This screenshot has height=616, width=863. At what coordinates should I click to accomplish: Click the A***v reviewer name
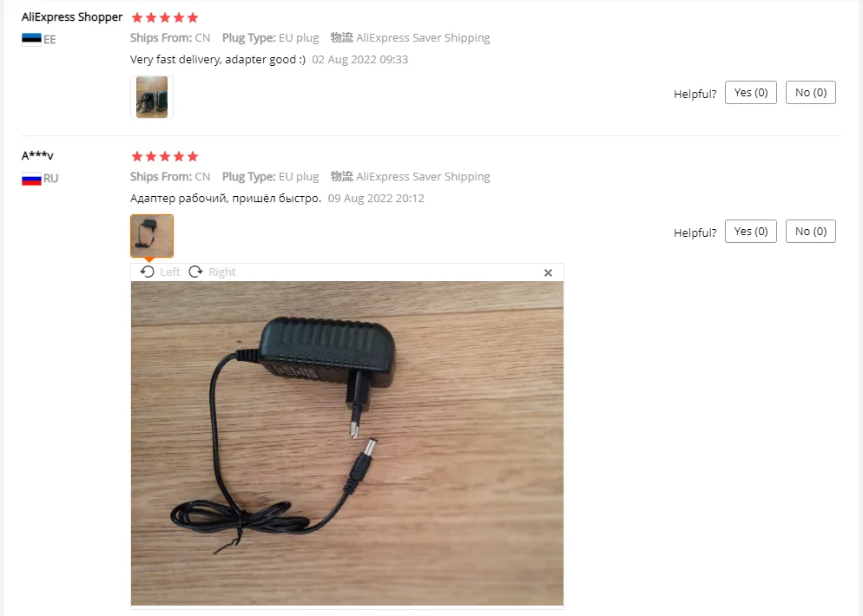(x=37, y=155)
